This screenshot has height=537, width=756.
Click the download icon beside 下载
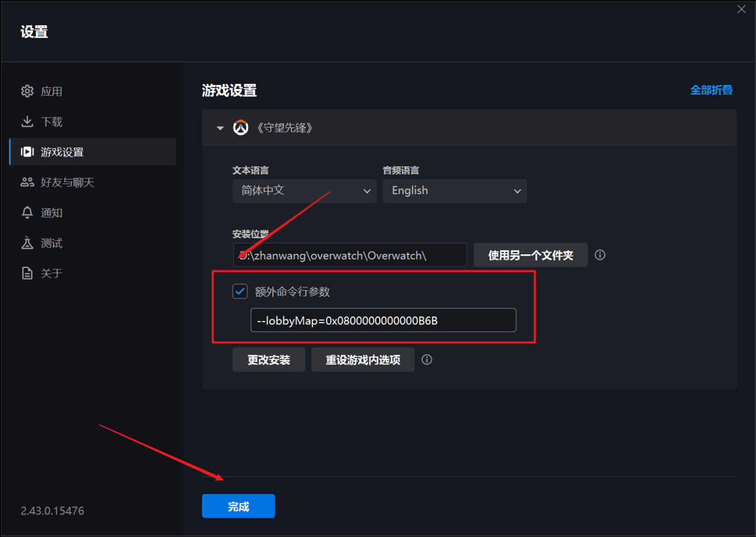coord(27,122)
